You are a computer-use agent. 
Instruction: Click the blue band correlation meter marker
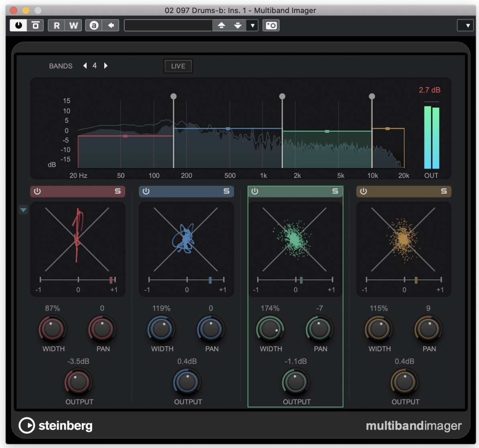coord(210,280)
